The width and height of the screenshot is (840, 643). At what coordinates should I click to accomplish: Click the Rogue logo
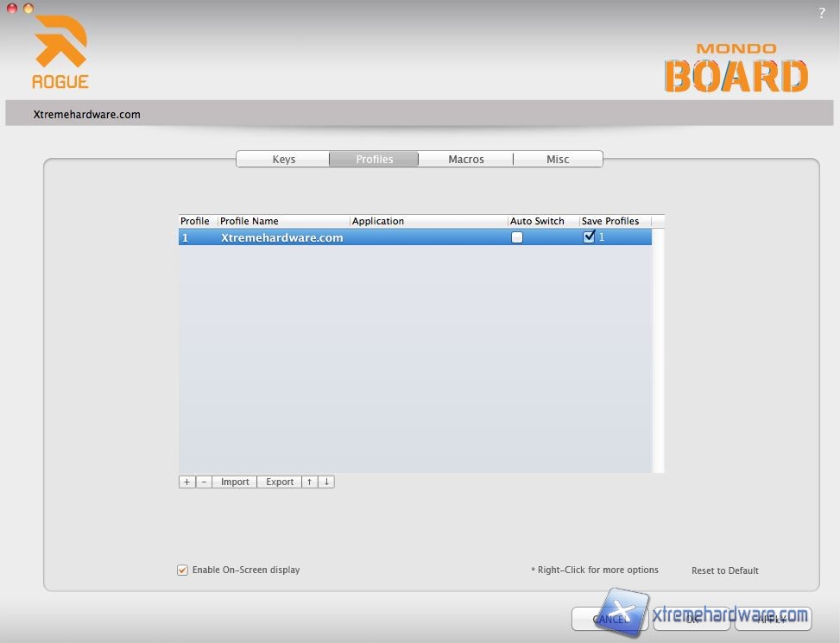60,53
